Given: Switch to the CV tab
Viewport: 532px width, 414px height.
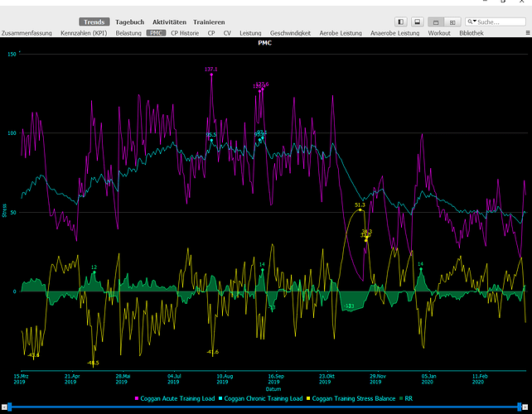Looking at the screenshot, I should point(227,33).
